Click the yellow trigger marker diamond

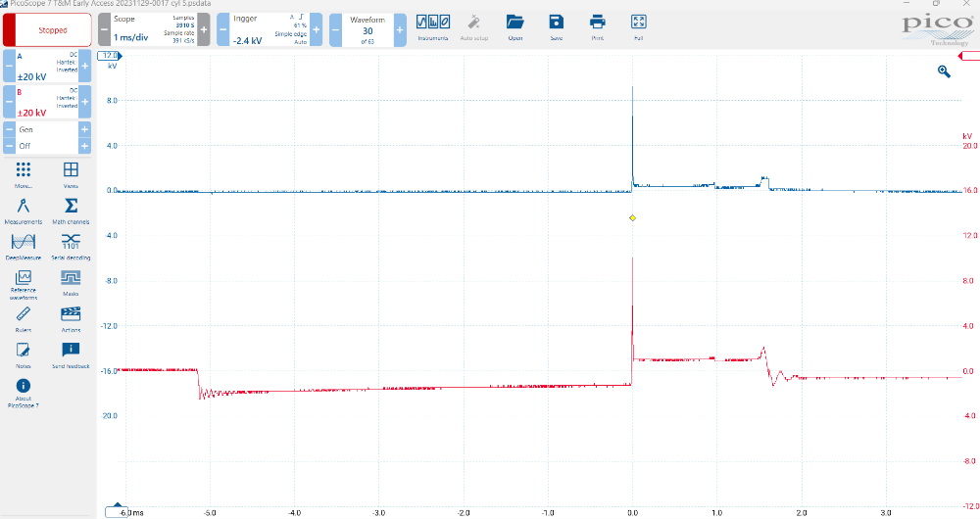tap(633, 217)
